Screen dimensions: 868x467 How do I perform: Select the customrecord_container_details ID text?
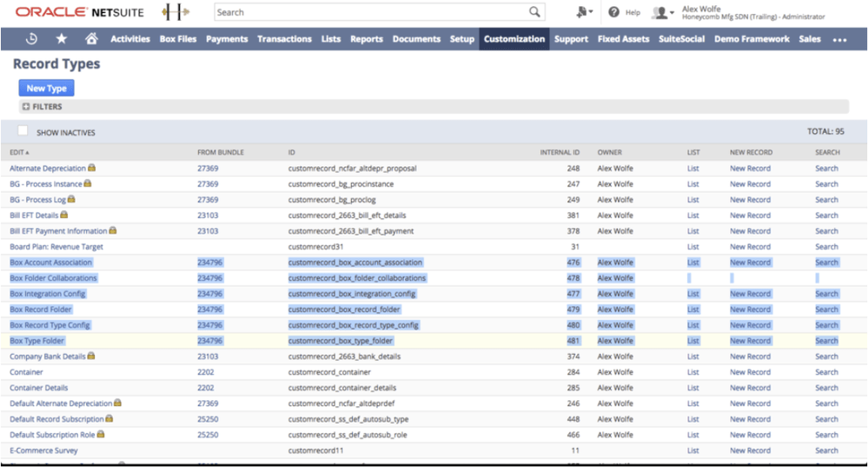tap(342, 388)
